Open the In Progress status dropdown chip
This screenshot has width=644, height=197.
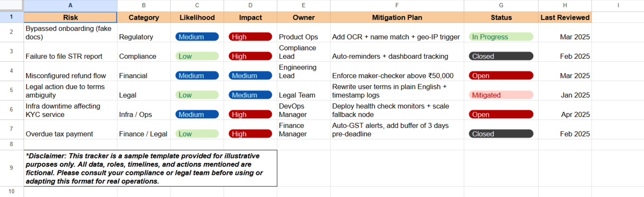click(x=501, y=37)
